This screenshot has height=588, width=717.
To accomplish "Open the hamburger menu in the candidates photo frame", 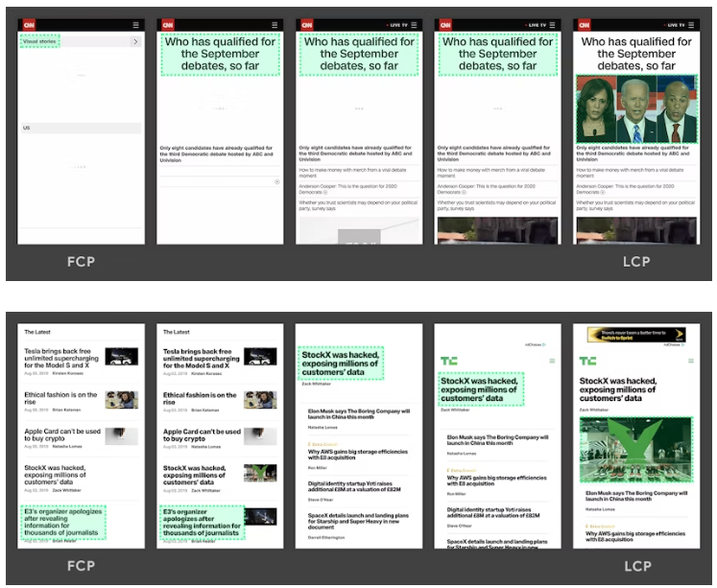I will coord(691,25).
